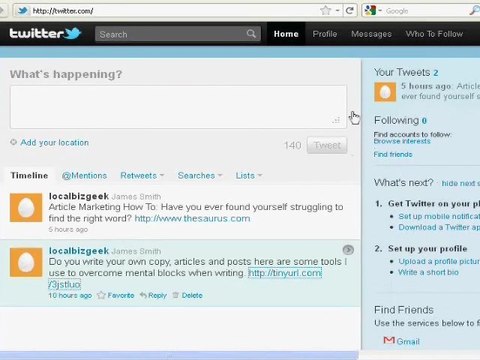Click egg avatar of the thesaurus tweet
The width and height of the screenshot is (480, 360).
tap(26, 207)
